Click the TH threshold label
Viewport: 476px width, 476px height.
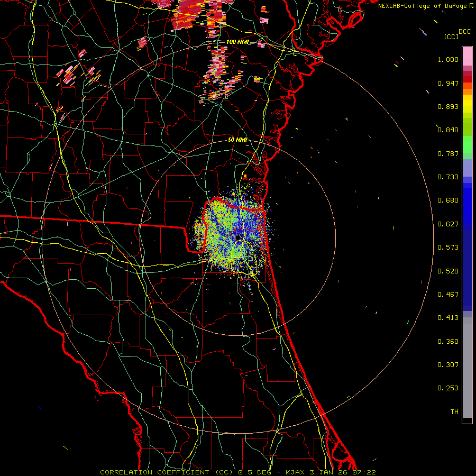click(x=454, y=412)
